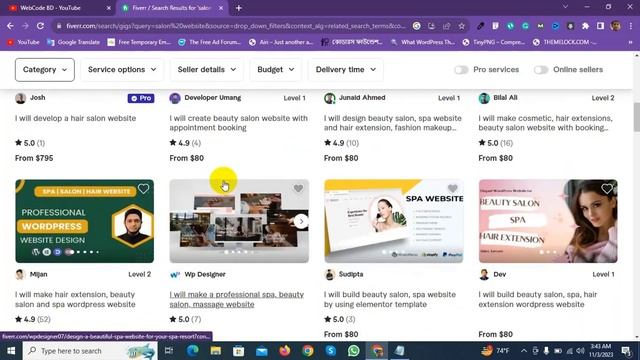Click the page vertical scrollbar thumb

click(x=636, y=118)
